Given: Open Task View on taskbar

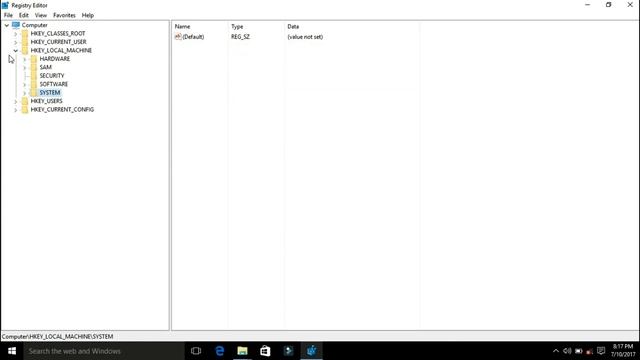Looking at the screenshot, I should click(196, 351).
